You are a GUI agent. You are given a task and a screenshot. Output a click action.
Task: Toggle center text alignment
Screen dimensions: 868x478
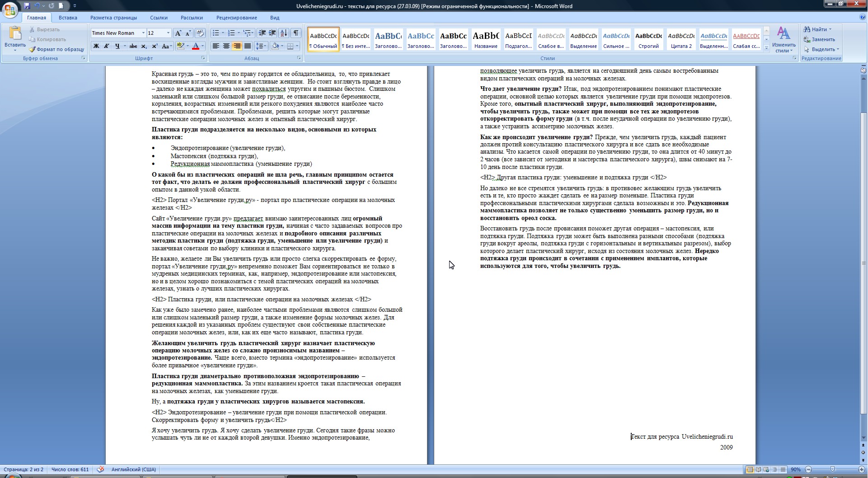coord(226,46)
